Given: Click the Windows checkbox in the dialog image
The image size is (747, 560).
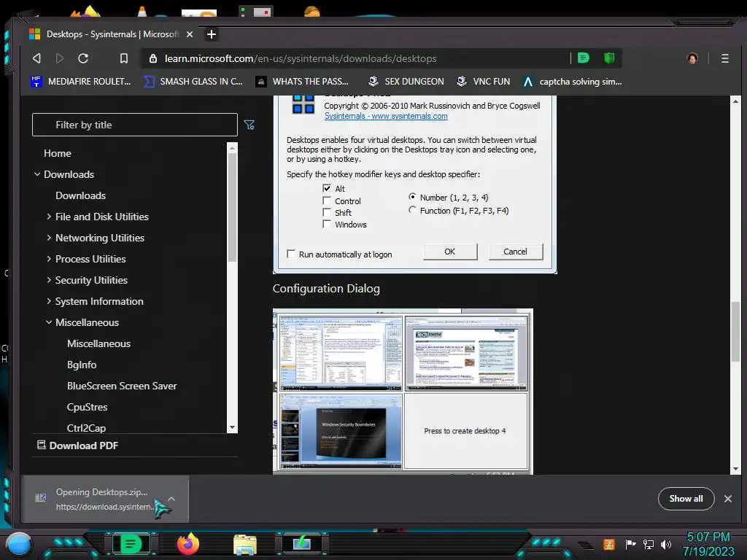Looking at the screenshot, I should (327, 225).
